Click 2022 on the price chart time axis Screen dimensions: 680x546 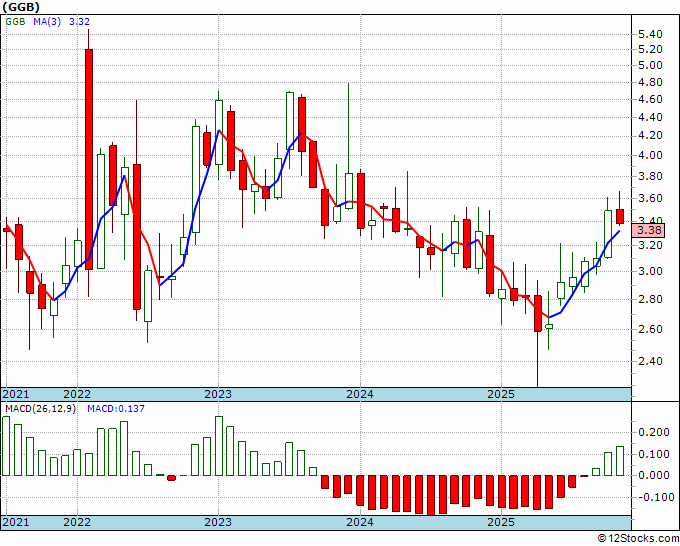pyautogui.click(x=77, y=394)
